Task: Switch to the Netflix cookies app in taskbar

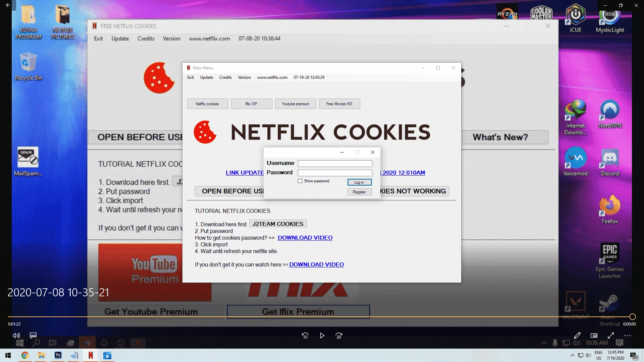Action: pyautogui.click(x=91, y=355)
